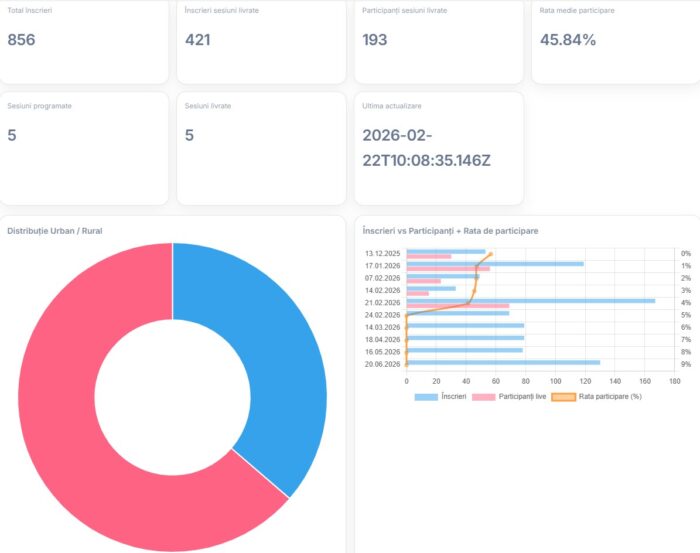Select the Participanți sesiuni livrate value 193
The width and height of the screenshot is (700, 553).
[375, 40]
